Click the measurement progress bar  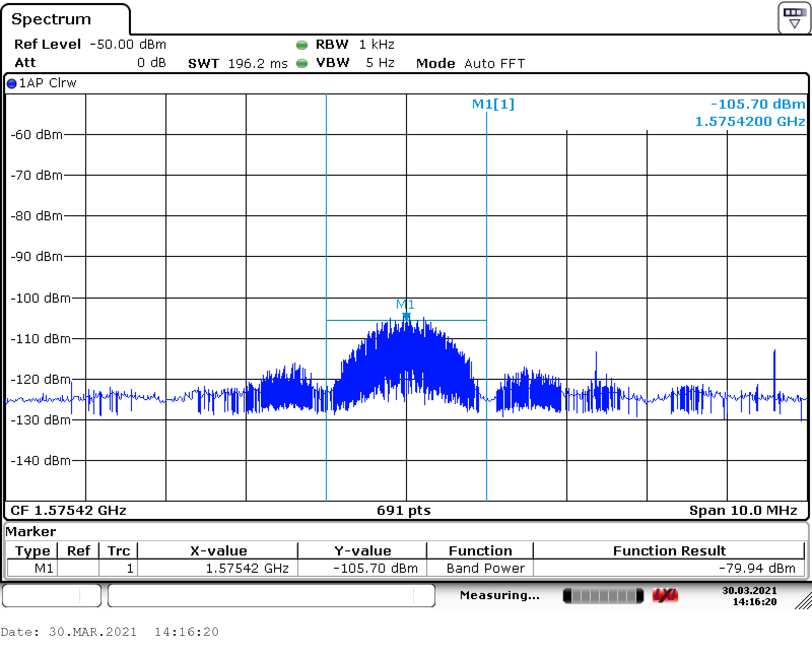point(603,595)
